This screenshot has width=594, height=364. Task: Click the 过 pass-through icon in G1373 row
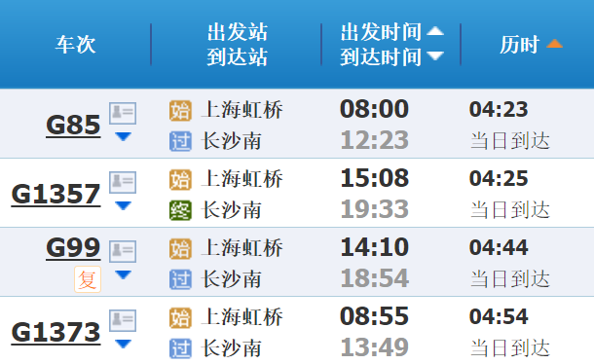pos(180,348)
